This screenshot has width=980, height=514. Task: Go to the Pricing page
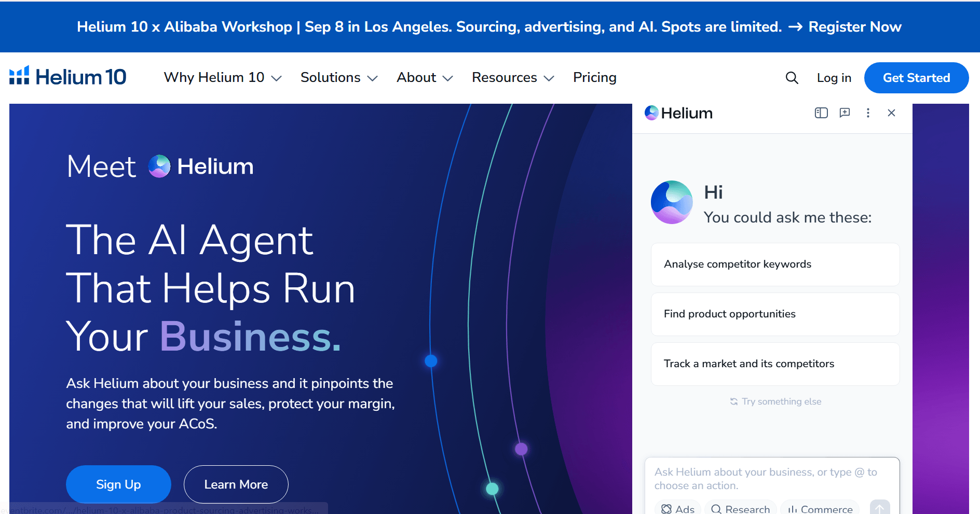click(x=594, y=77)
